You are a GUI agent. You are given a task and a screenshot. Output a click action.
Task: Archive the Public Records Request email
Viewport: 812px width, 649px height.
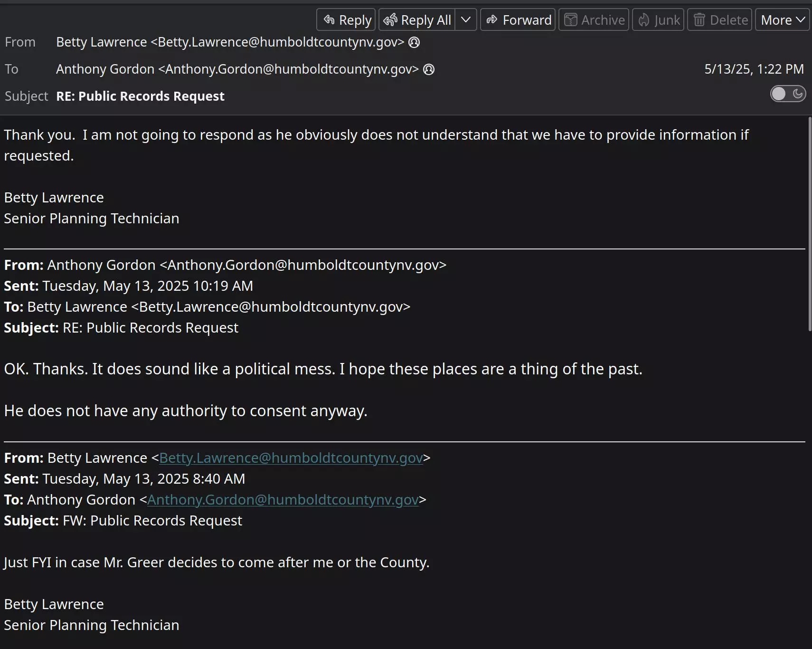click(594, 20)
